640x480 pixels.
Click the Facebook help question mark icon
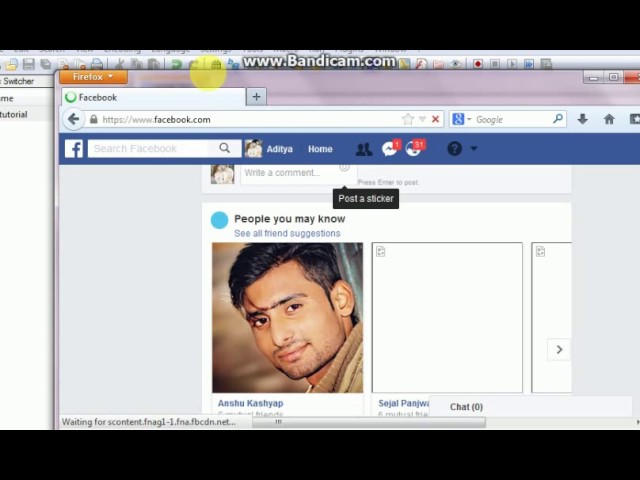tap(454, 149)
